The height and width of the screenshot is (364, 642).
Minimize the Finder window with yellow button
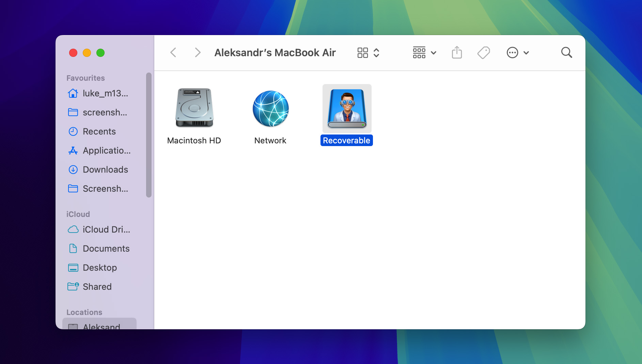(x=87, y=53)
